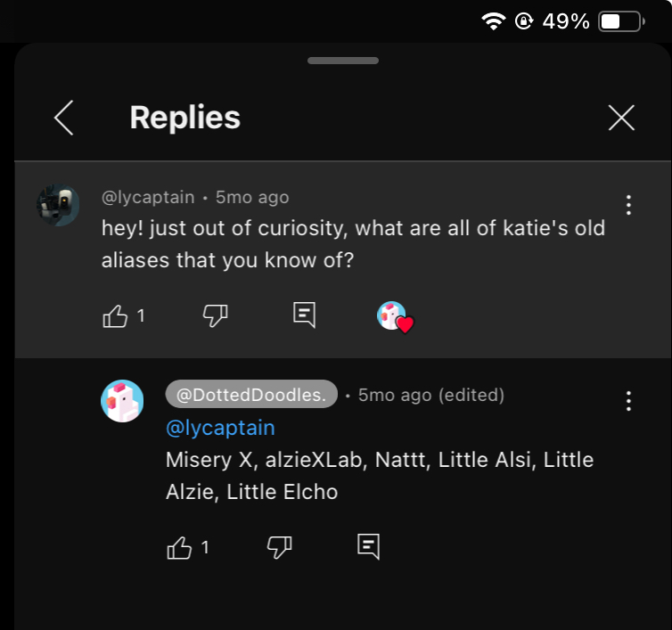Like the @lycaptain comment

point(115,316)
